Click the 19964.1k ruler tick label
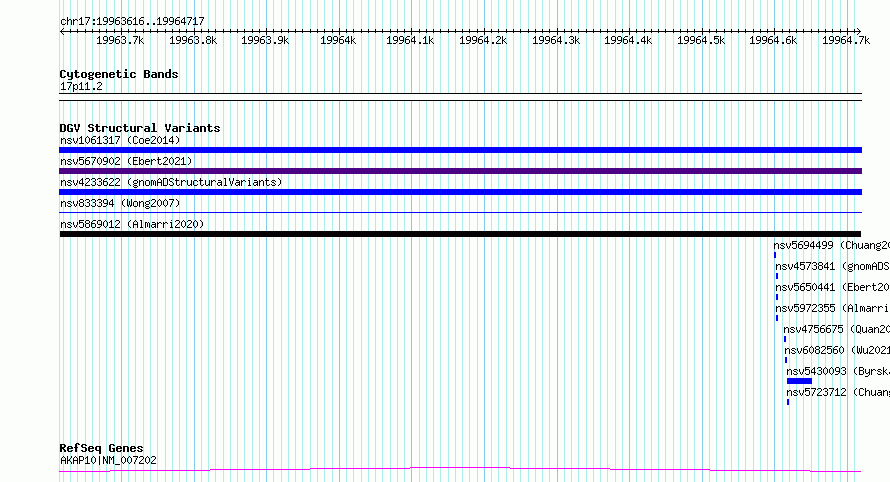This screenshot has height=482, width=890. [x=410, y=40]
